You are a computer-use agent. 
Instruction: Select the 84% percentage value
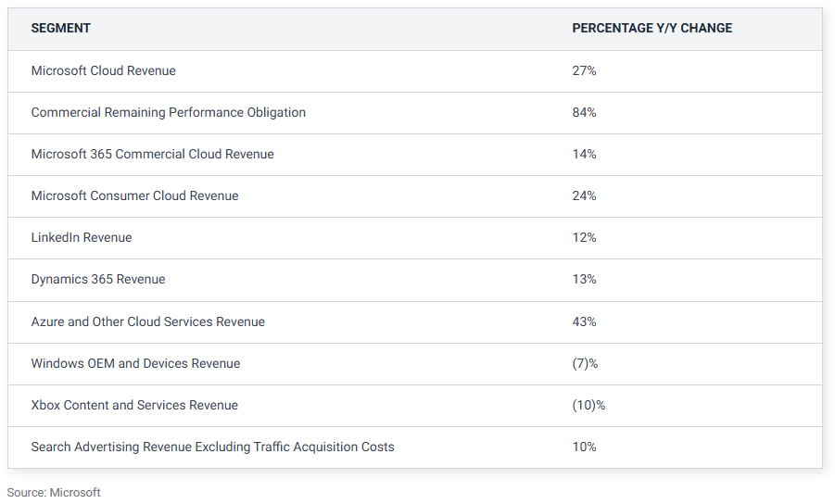(x=584, y=112)
